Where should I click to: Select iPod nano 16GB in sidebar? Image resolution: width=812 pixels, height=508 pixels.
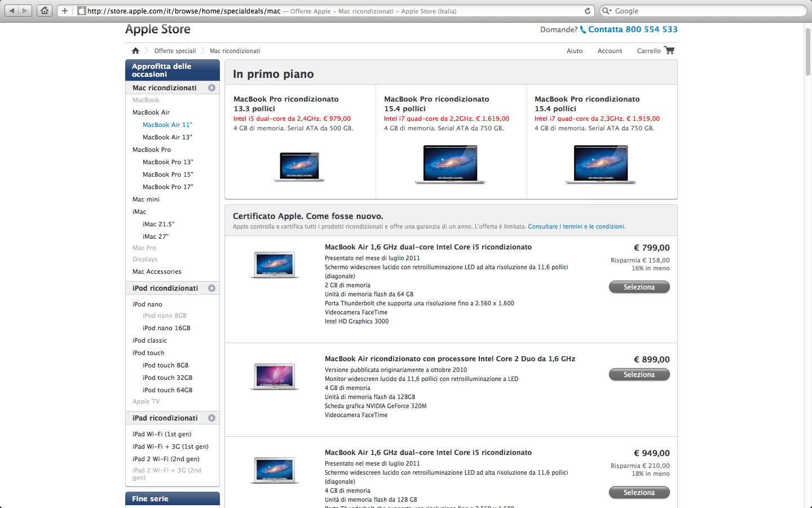[166, 328]
